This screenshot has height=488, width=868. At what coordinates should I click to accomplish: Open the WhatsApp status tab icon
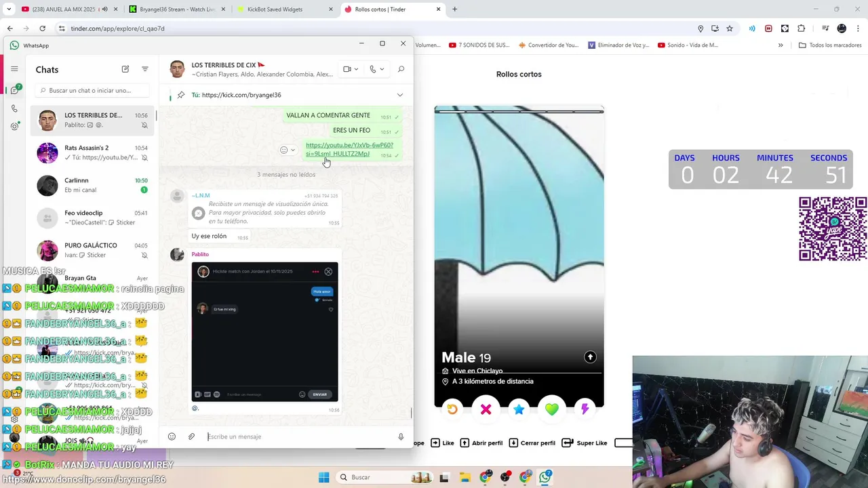click(14, 126)
